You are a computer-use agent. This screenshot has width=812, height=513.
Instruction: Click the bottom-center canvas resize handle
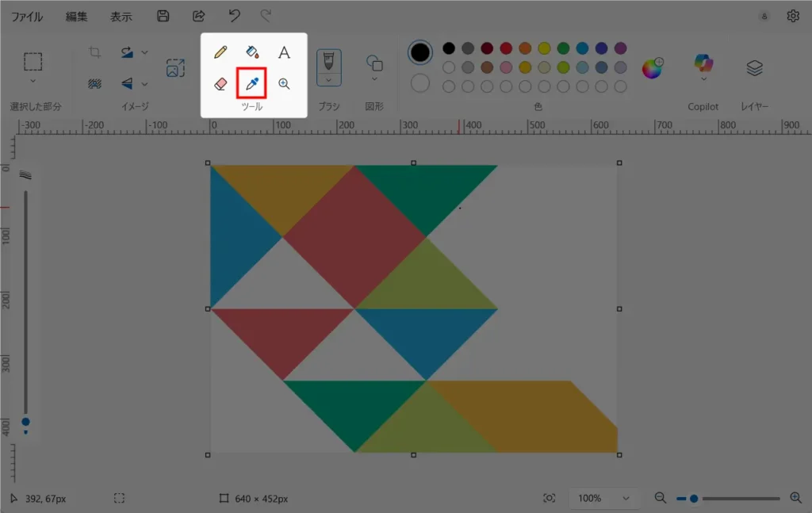point(413,455)
